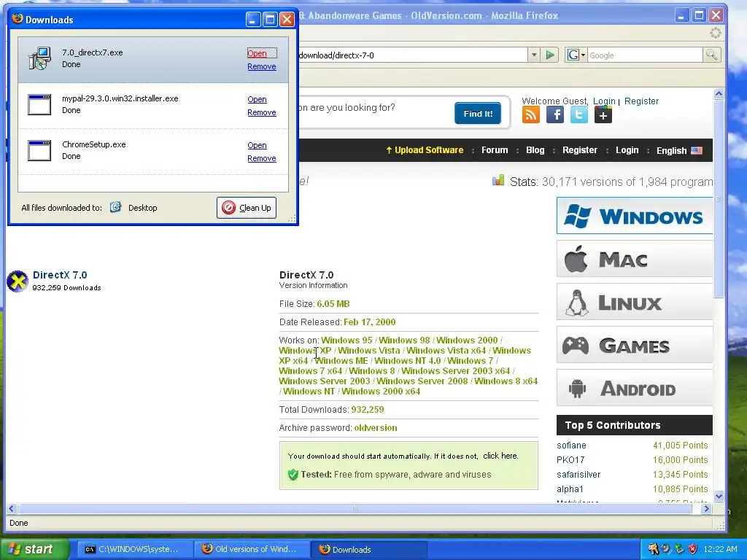
Task: Open the Forum menu item
Action: 495,150
